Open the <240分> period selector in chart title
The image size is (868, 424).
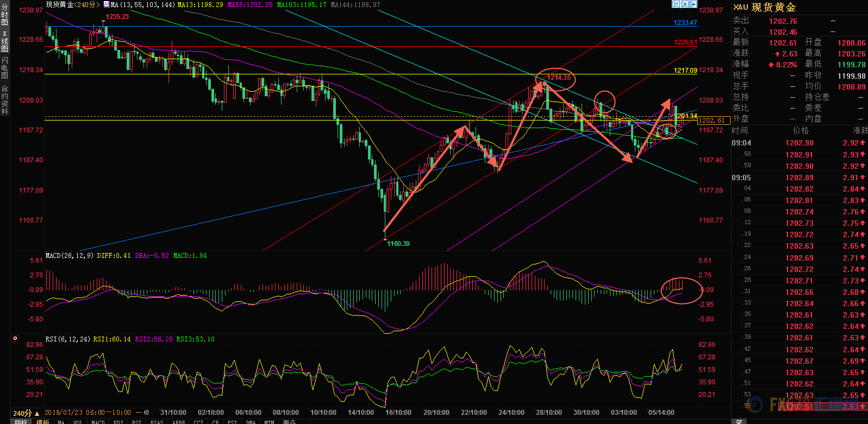[x=86, y=4]
